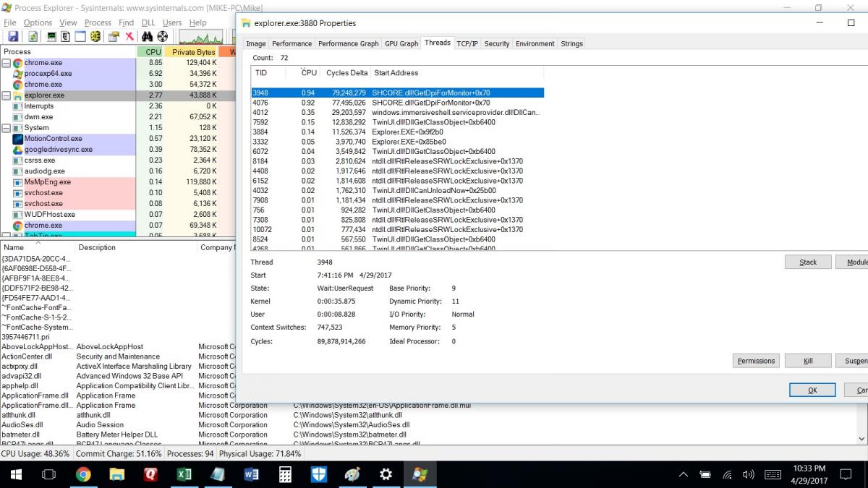Collapse the chrome.exe 8.85 CPU tree node
The width and height of the screenshot is (868, 488).
[x=7, y=63]
